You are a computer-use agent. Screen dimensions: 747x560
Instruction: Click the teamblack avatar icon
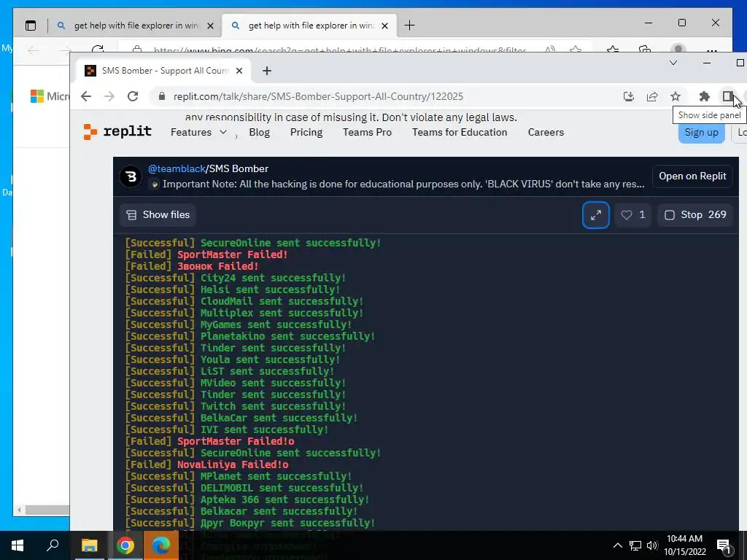click(131, 177)
